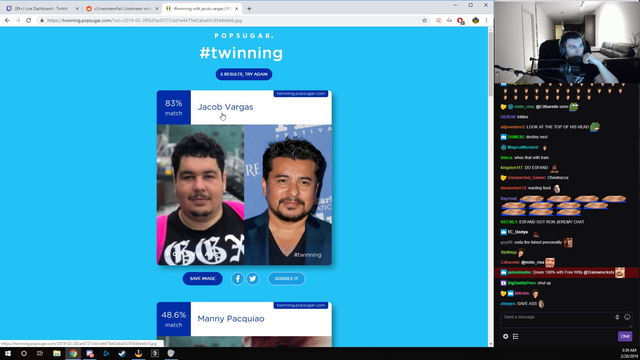Click Save Image below Jacob Vargas card
The image size is (640, 360).
(x=202, y=279)
